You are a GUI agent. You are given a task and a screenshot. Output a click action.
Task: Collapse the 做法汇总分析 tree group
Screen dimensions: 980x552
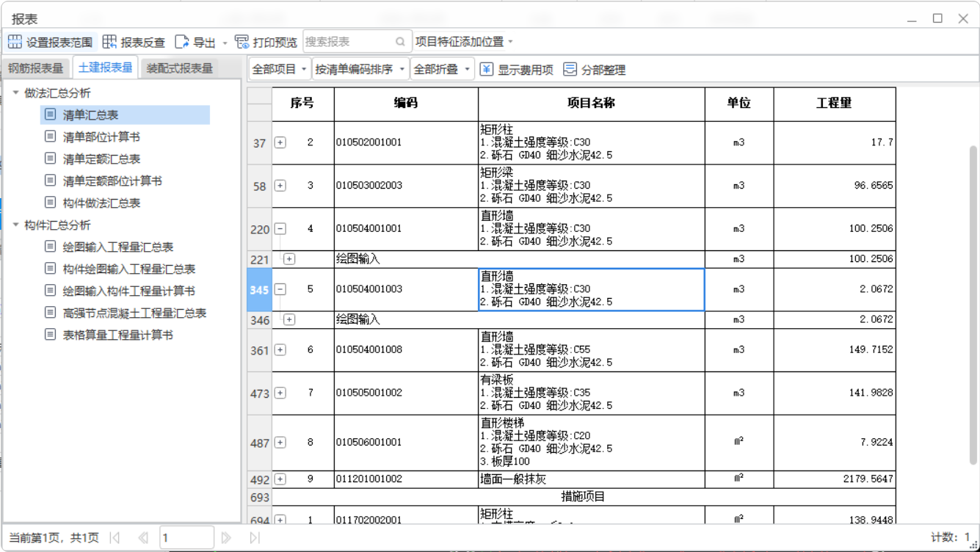coord(15,92)
